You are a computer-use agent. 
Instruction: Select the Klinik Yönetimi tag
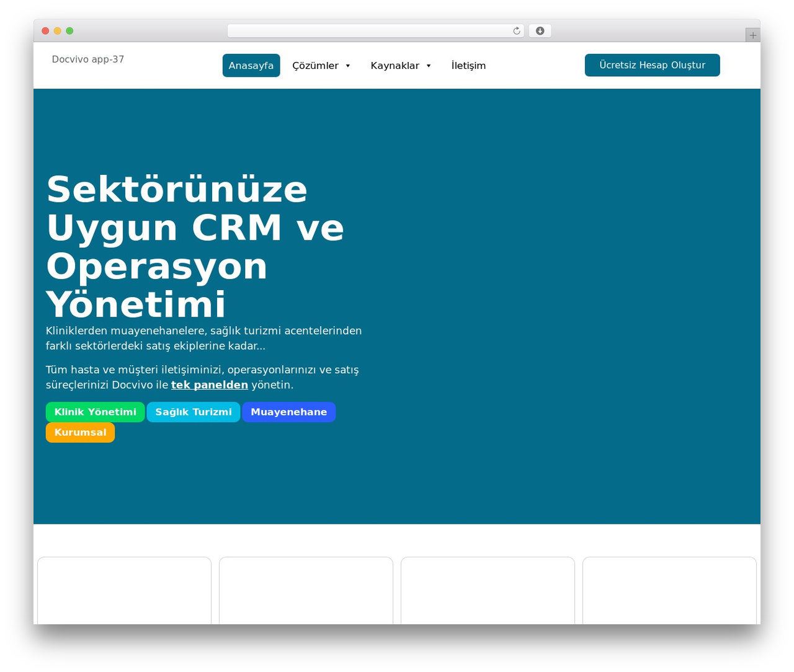pos(96,412)
